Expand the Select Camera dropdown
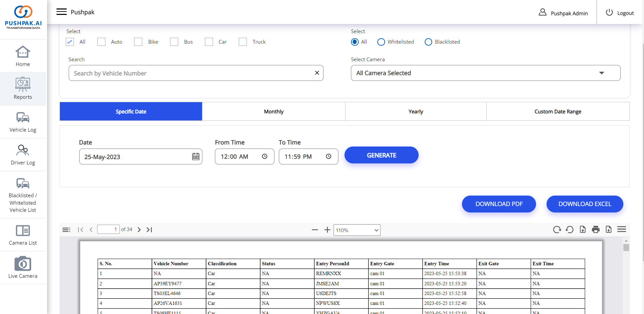Viewport: 644px width, 314px height. click(x=485, y=73)
